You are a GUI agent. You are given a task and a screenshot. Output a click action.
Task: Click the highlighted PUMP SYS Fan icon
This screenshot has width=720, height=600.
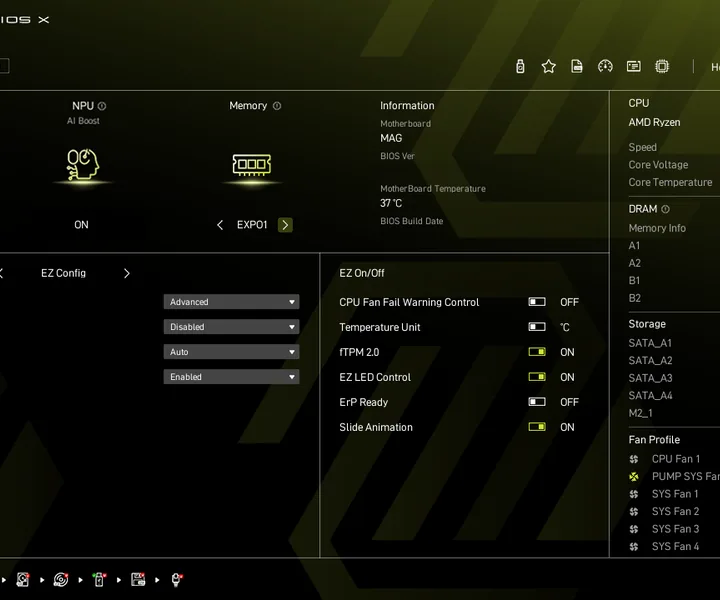pyautogui.click(x=634, y=477)
